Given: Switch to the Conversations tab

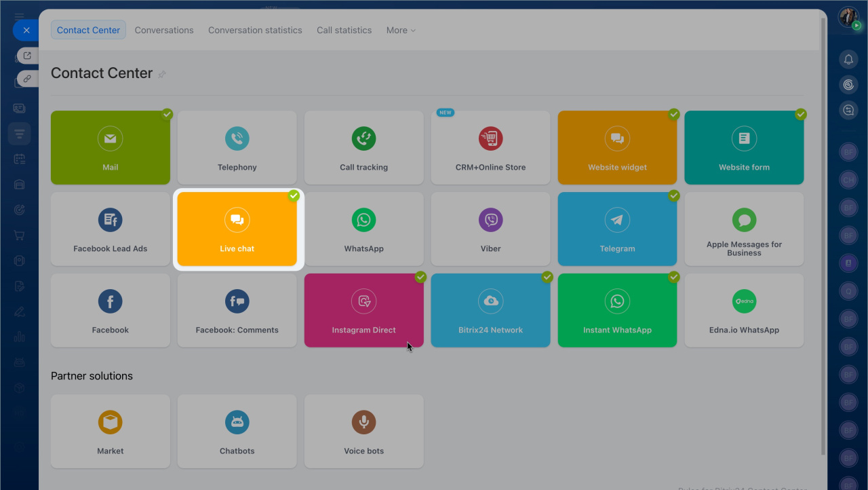Looking at the screenshot, I should click(164, 30).
